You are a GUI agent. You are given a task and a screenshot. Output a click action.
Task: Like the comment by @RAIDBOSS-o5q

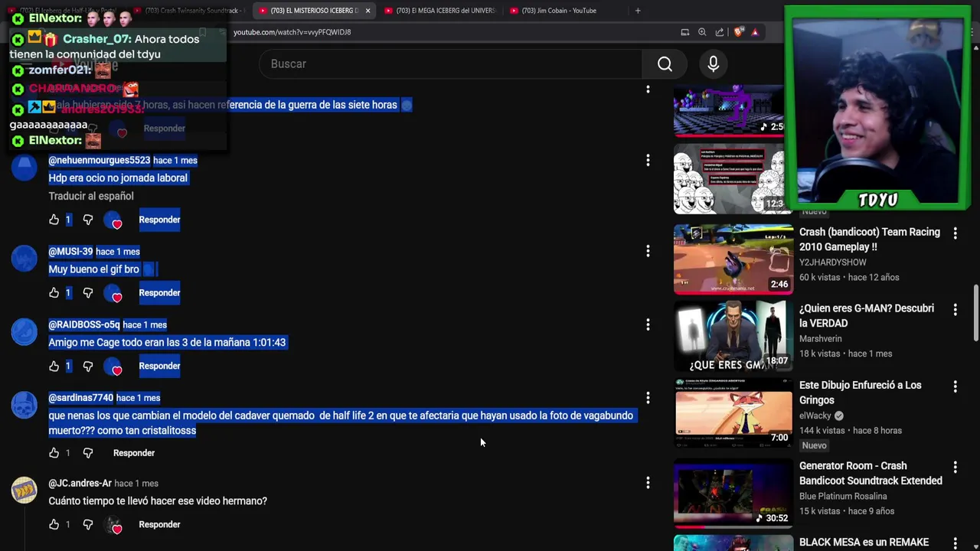click(54, 366)
